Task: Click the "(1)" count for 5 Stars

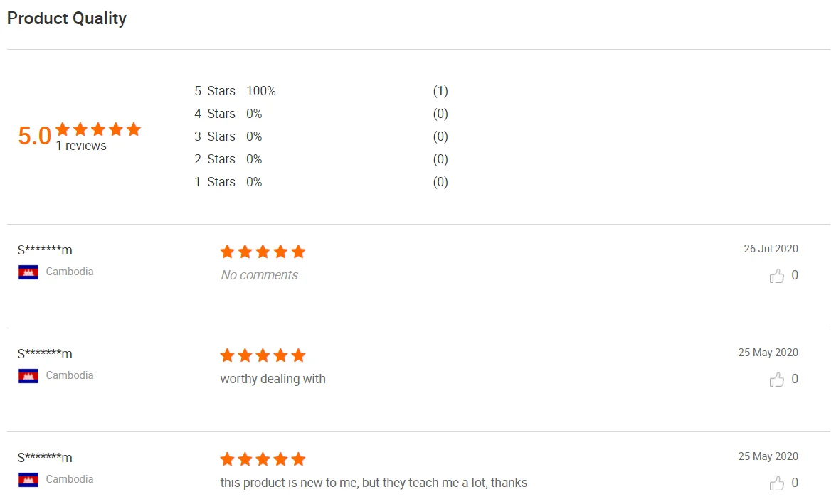Action: (x=440, y=91)
